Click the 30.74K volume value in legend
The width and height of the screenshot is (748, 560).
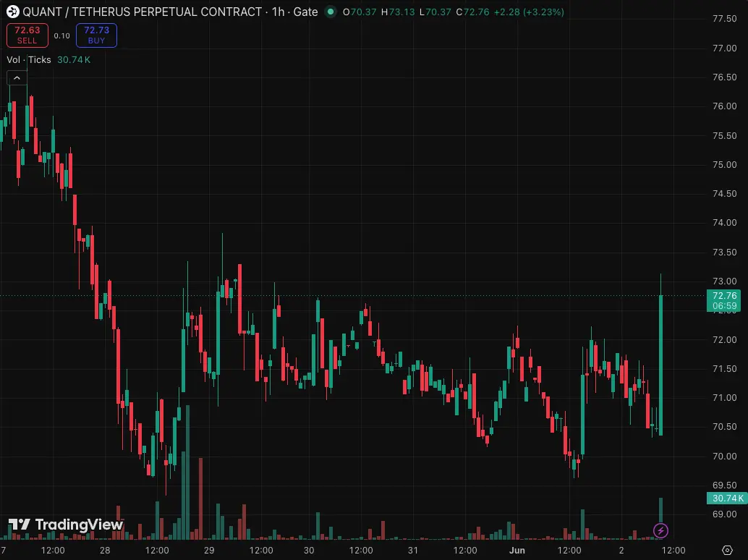74,59
